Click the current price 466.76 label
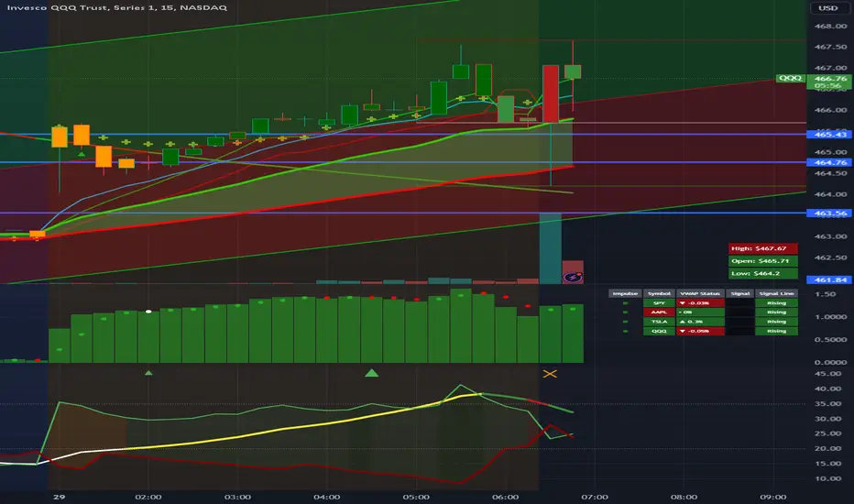The width and height of the screenshot is (854, 504). point(830,79)
